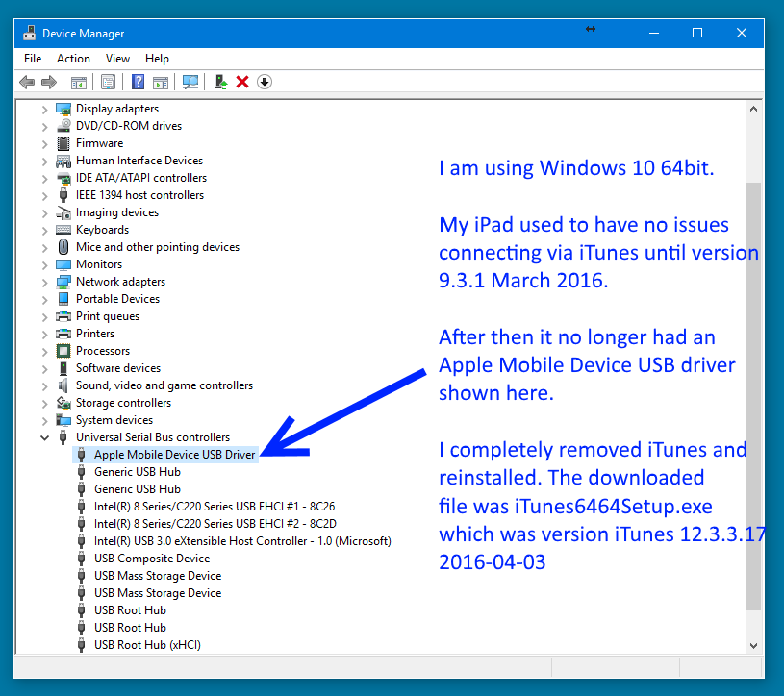Expand the Network adapters node

[x=44, y=283]
